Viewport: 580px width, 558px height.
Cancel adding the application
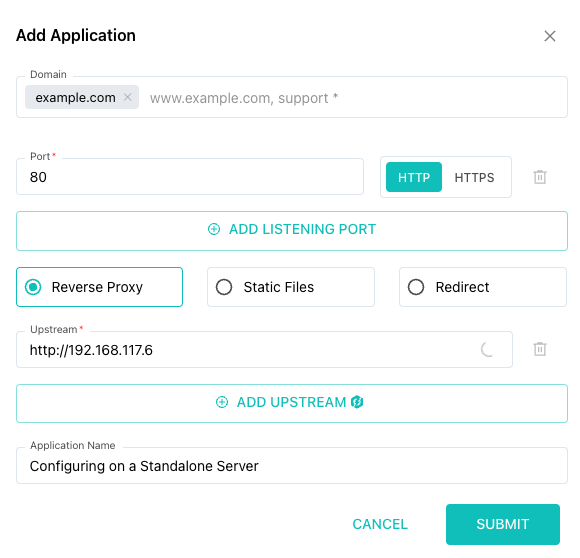pyautogui.click(x=380, y=524)
